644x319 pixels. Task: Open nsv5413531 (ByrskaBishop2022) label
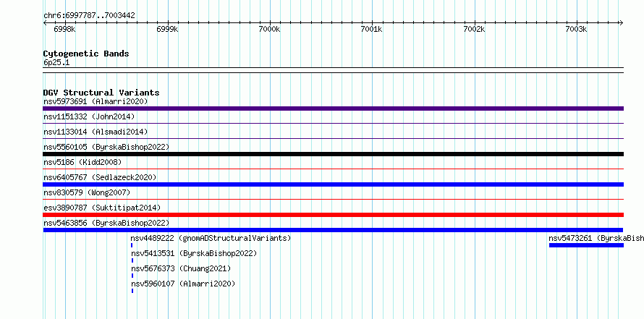pyautogui.click(x=194, y=253)
